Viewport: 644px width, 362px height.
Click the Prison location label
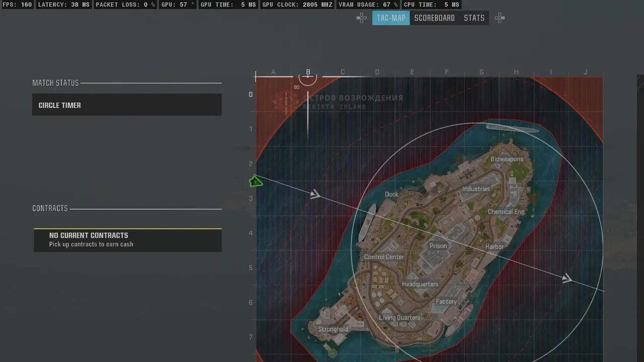(x=438, y=246)
